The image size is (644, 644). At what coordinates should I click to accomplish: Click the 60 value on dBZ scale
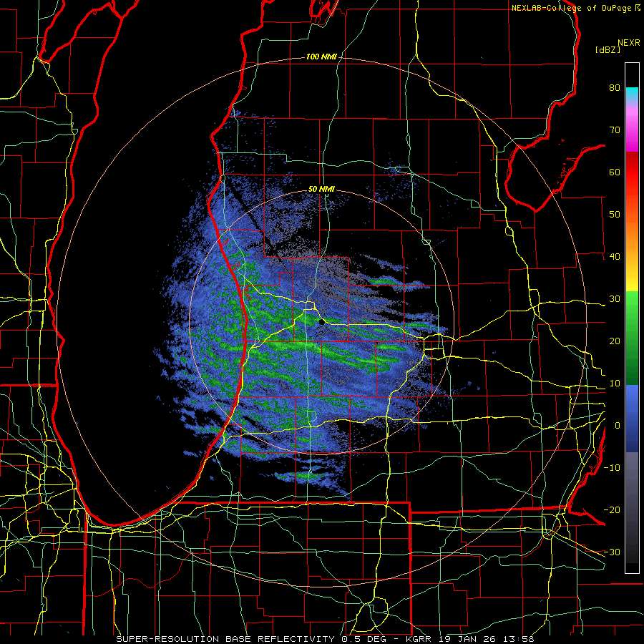tap(615, 172)
